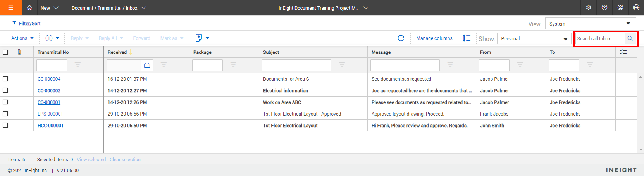Image resolution: width=644 pixels, height=176 pixels.
Task: Click the Subject column filter field
Action: click(296, 66)
